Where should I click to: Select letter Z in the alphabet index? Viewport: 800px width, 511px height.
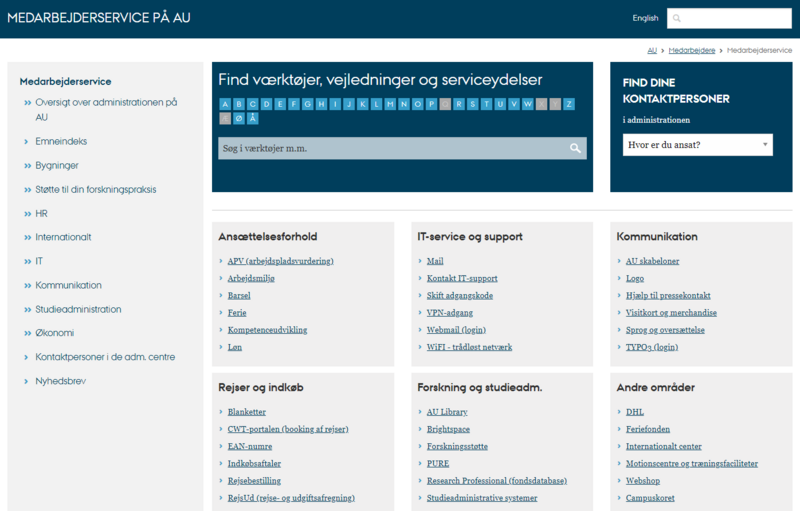569,105
